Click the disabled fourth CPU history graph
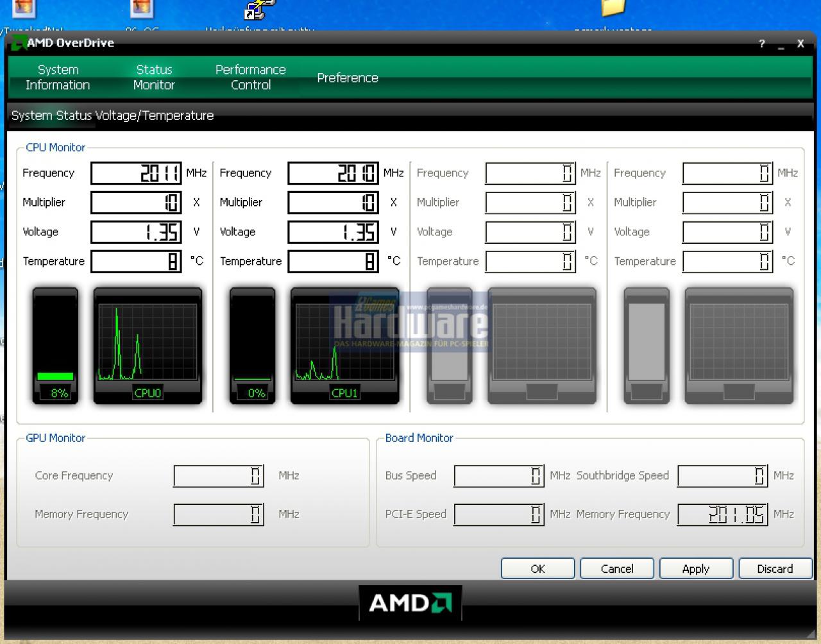 (739, 346)
